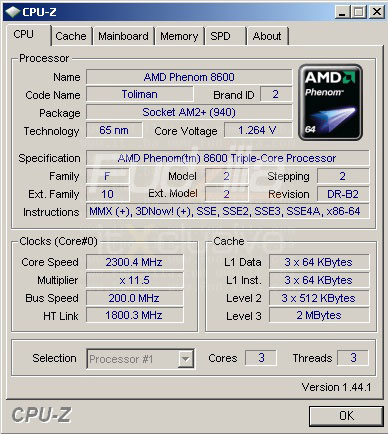Click the Core Speed value field
This screenshot has height=434, width=388.
(134, 262)
